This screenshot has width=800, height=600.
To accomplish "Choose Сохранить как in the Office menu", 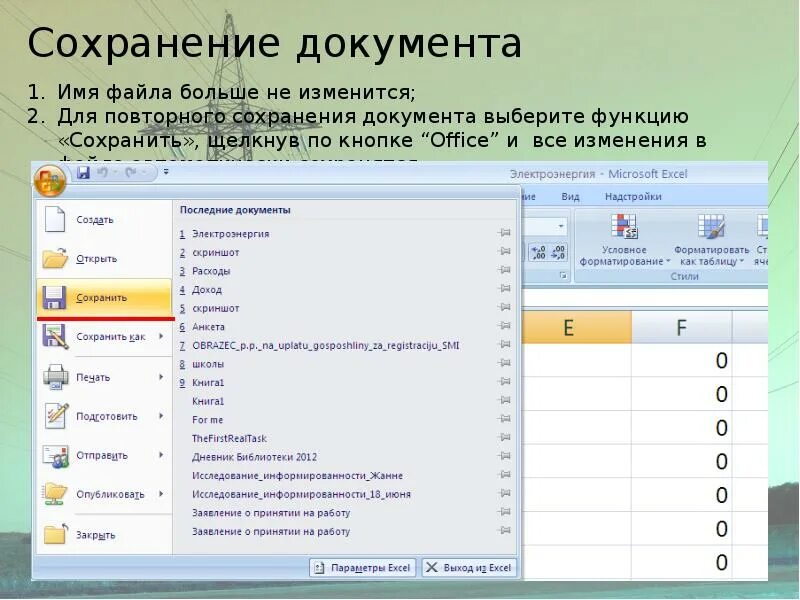I will click(104, 337).
